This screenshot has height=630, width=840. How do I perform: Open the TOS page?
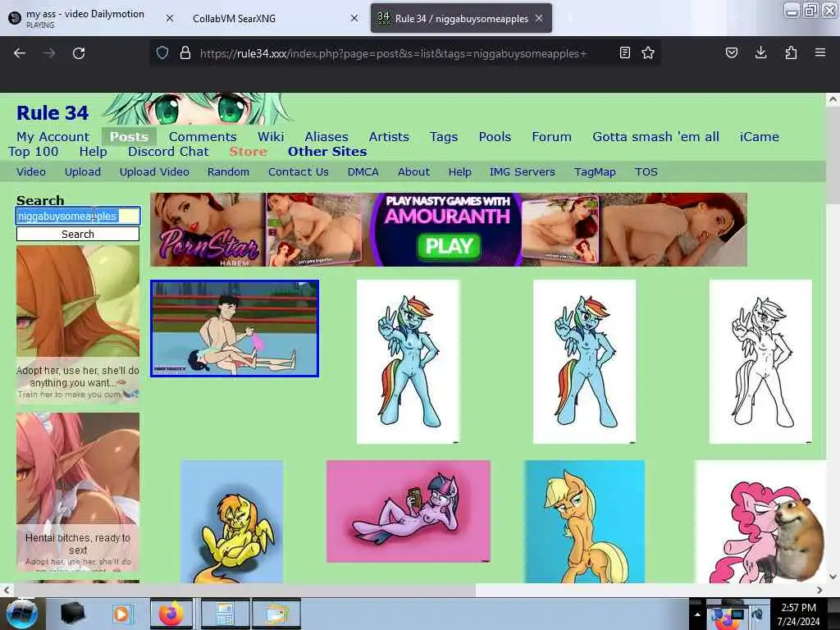click(646, 172)
